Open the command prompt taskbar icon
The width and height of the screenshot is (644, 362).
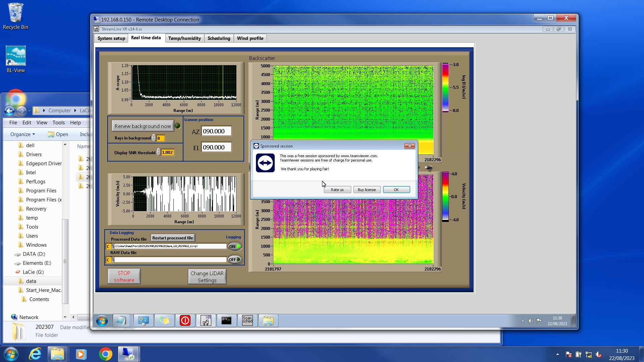226,320
